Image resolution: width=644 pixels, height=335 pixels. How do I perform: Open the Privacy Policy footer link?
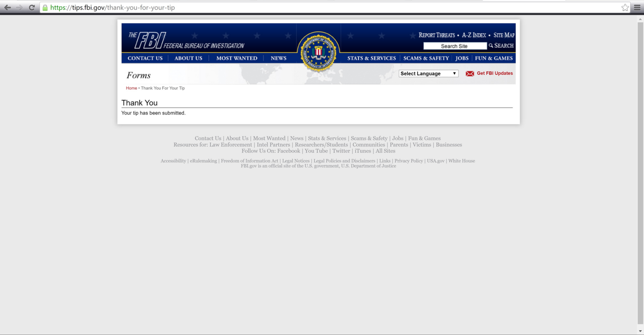409,161
